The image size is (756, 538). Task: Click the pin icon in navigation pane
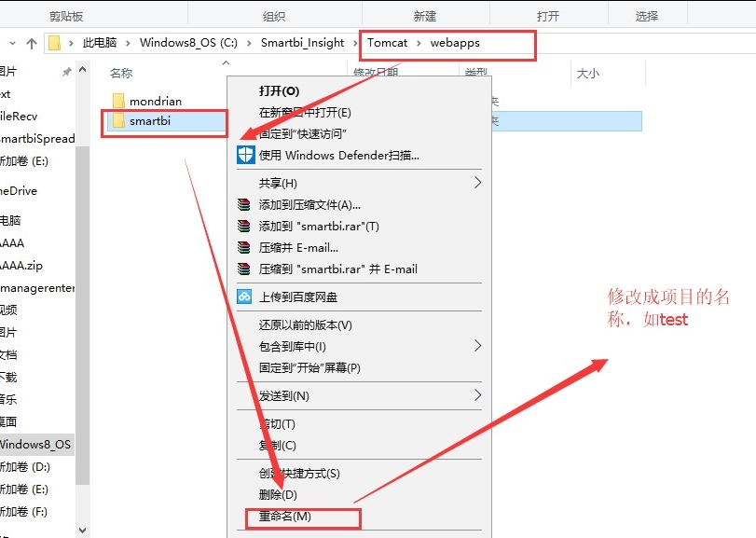66,72
